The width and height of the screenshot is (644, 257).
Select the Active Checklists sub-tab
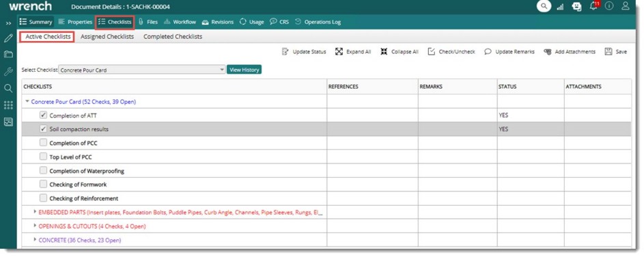point(48,37)
